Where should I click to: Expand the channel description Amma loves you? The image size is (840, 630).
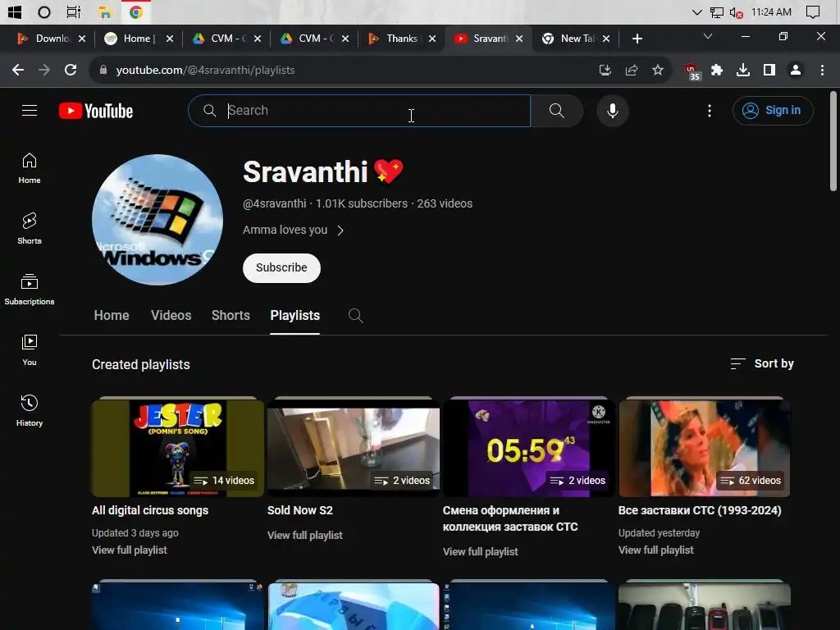tap(293, 230)
